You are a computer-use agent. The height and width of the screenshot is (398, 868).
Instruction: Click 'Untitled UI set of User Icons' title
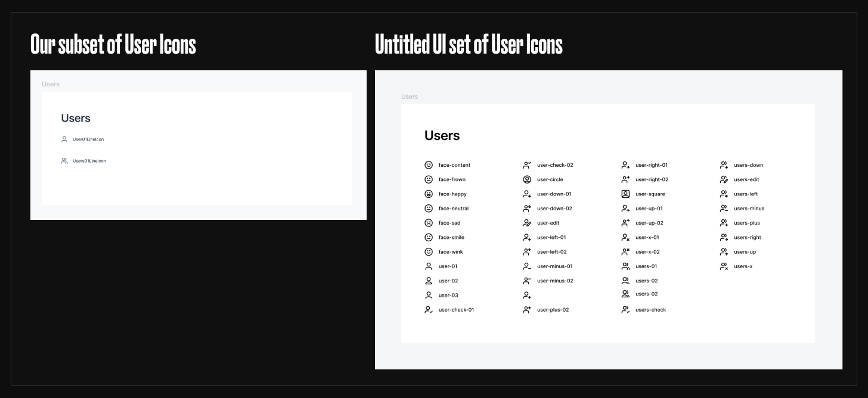469,44
